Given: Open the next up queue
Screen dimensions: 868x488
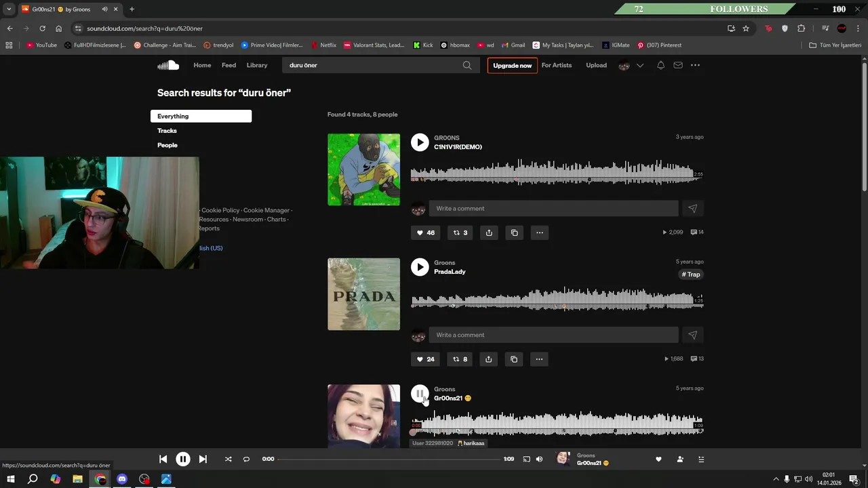Looking at the screenshot, I should click(x=701, y=459).
